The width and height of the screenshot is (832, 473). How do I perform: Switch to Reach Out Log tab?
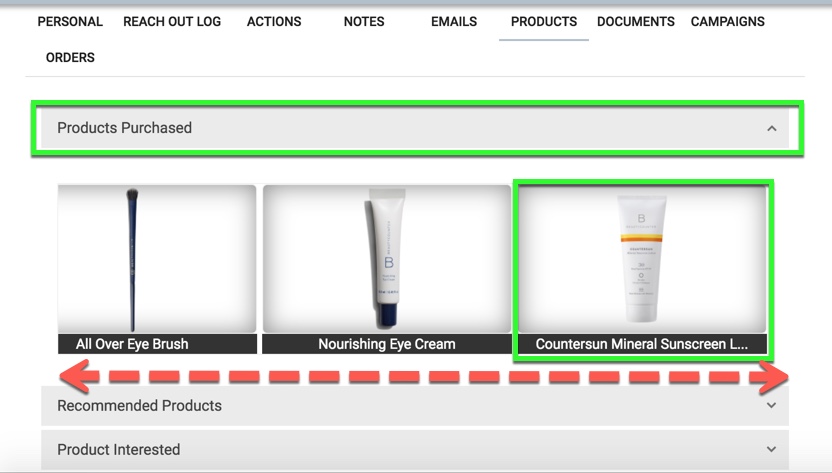pos(172,22)
